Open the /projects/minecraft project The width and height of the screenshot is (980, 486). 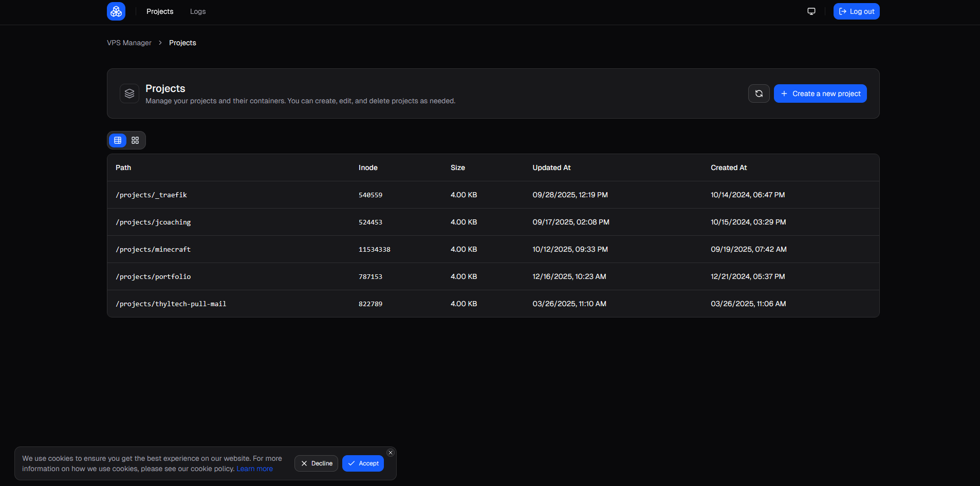pos(153,250)
